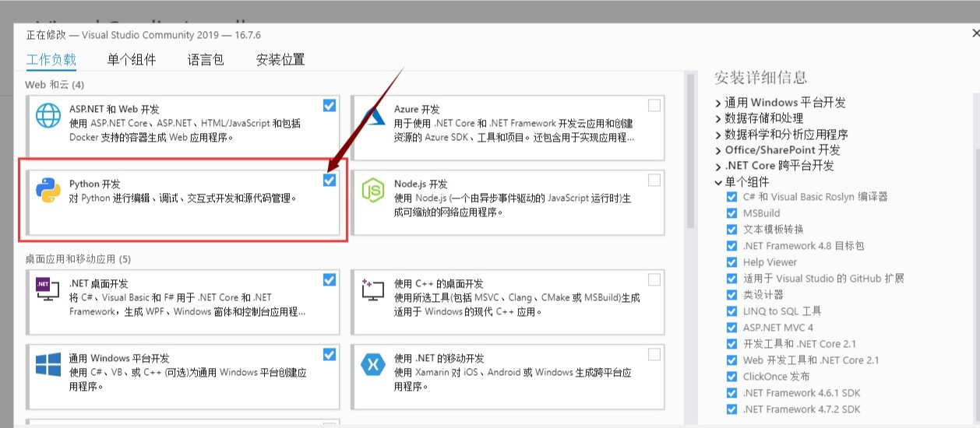Uncheck the GitHub 扩展 component checkbox
980x428 pixels.
pos(731,279)
